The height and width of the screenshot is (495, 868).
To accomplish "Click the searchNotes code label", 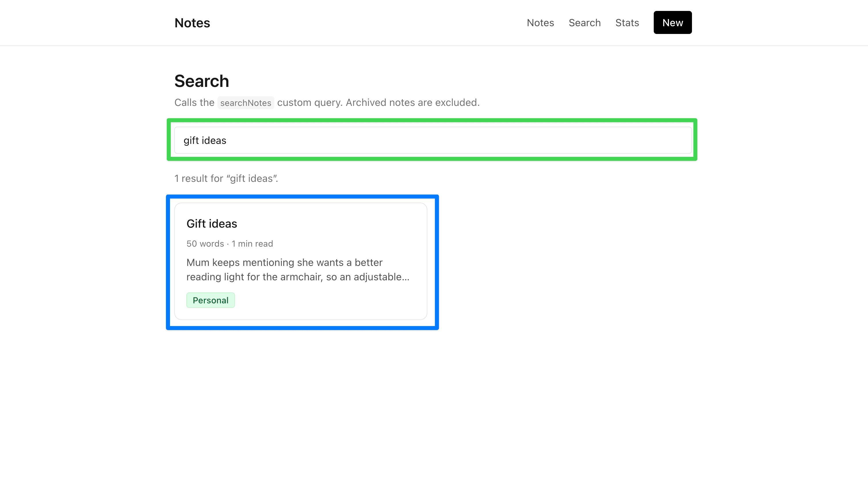I will click(246, 103).
